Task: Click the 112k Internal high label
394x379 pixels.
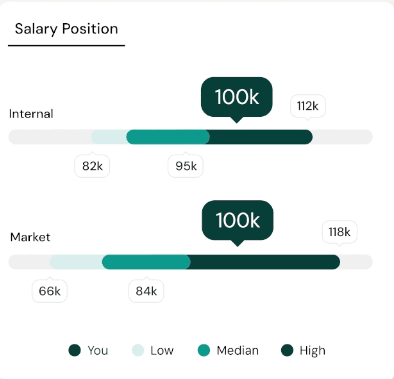Action: coord(308,106)
